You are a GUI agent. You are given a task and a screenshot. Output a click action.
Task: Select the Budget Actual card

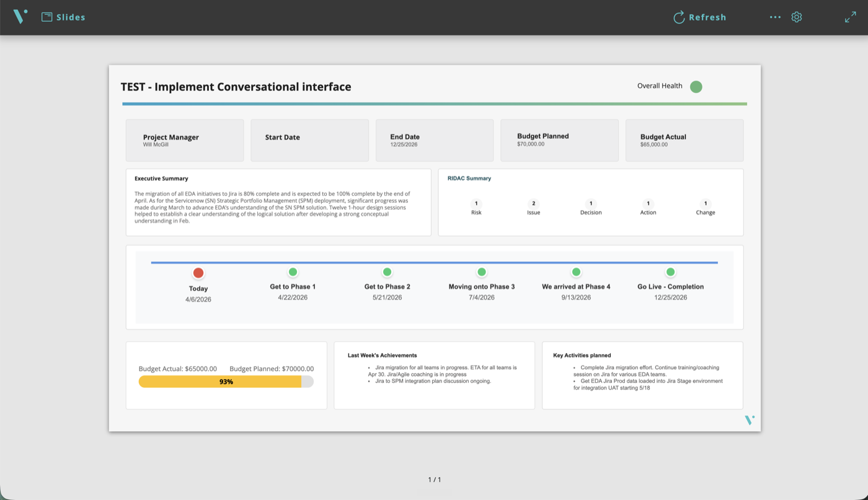tap(684, 140)
